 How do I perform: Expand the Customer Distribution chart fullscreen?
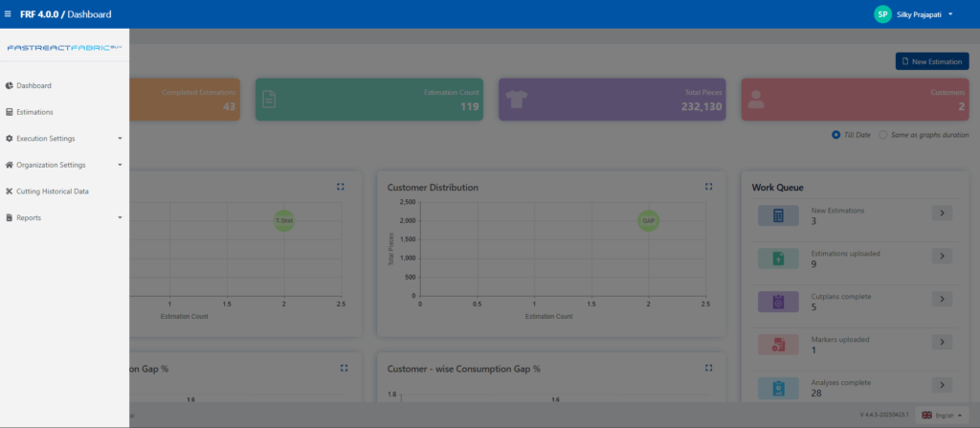pyautogui.click(x=708, y=187)
